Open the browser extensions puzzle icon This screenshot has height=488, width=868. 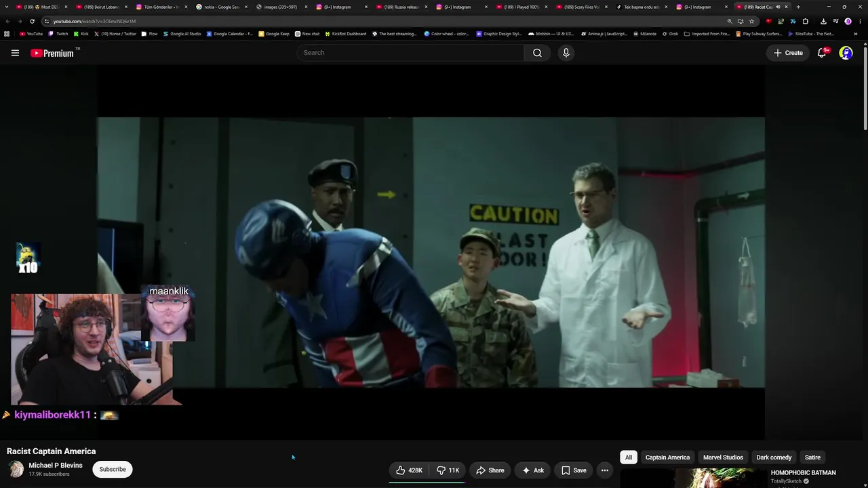(805, 21)
